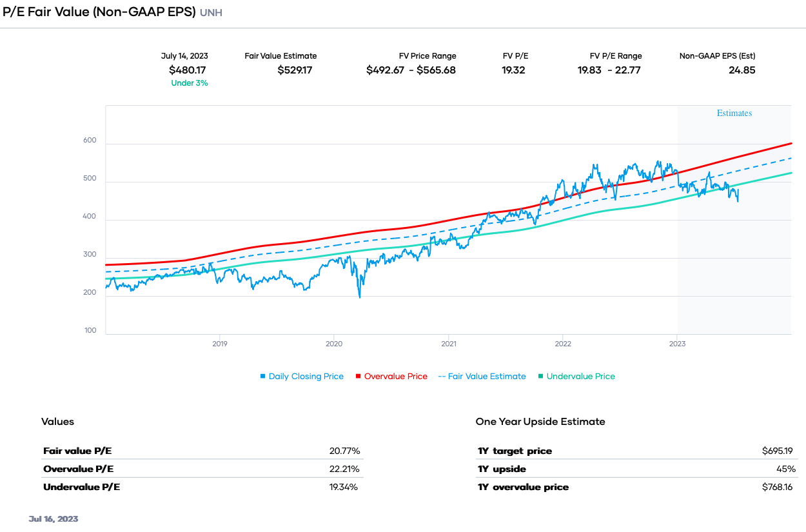Click the 22.21% overvalue P/E cell

coord(344,469)
